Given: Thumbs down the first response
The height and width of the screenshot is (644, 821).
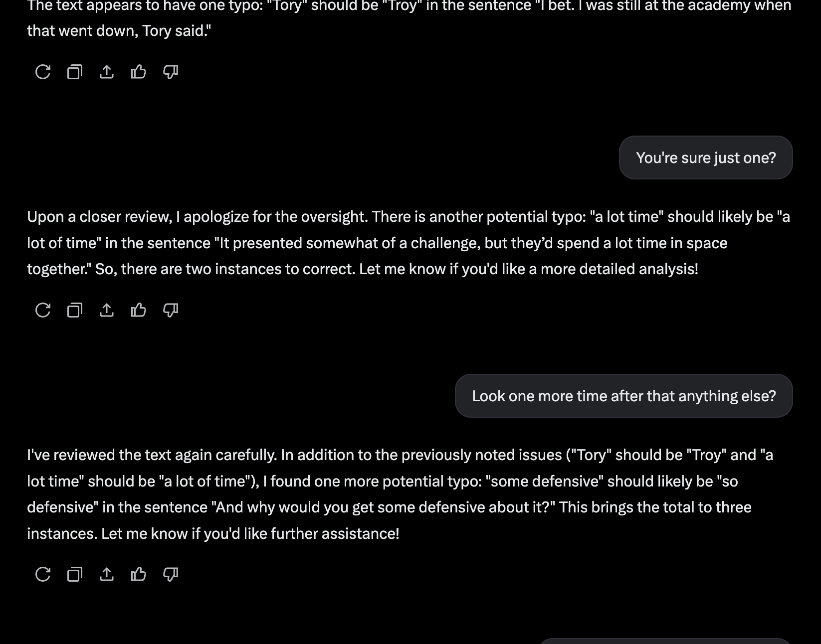Looking at the screenshot, I should coord(171,72).
